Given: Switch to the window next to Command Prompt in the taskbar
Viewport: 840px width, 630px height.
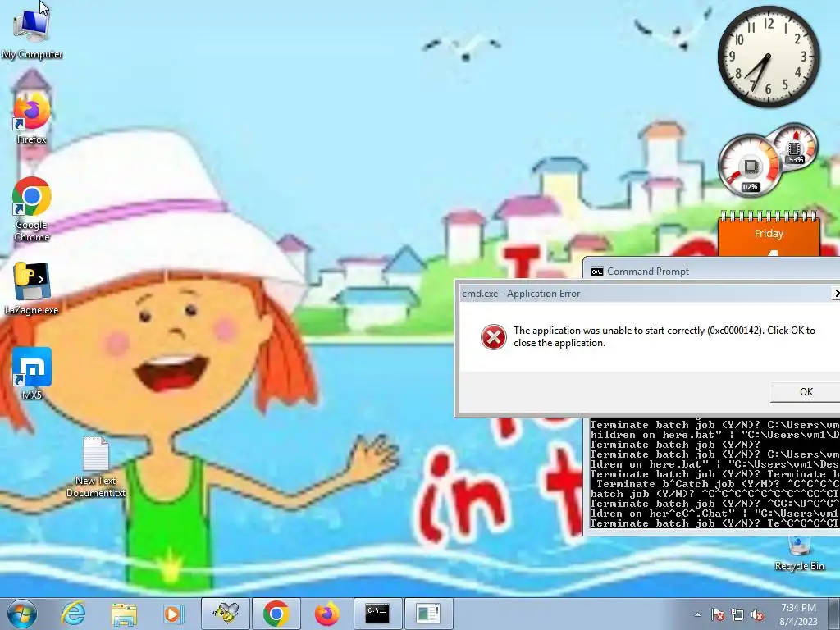Looking at the screenshot, I should (428, 614).
